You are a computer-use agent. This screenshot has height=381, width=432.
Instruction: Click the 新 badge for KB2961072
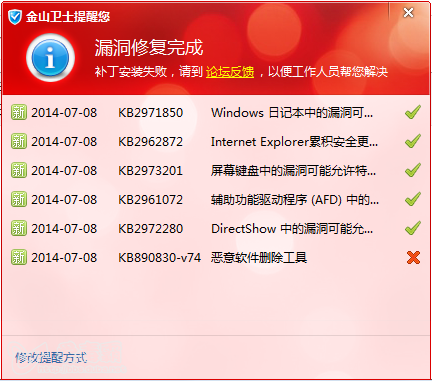click(19, 199)
